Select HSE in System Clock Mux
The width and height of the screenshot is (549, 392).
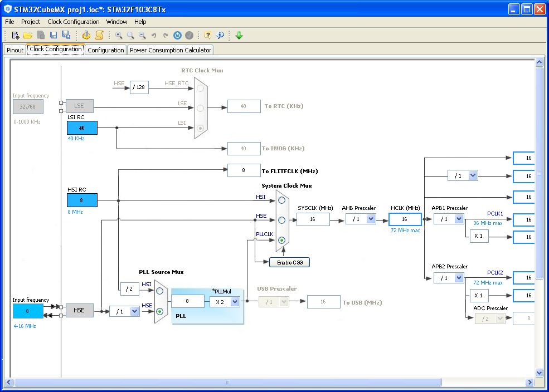point(281,220)
